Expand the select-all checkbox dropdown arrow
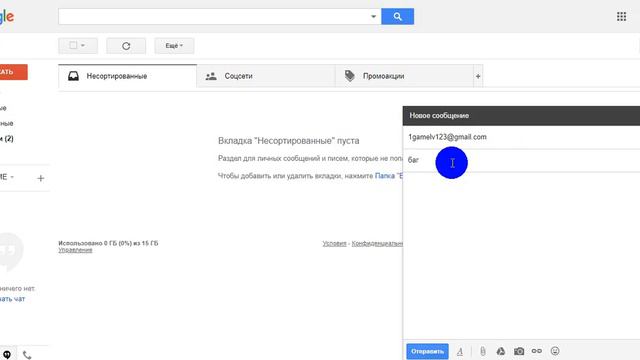This screenshot has width=640, height=360. tap(83, 45)
